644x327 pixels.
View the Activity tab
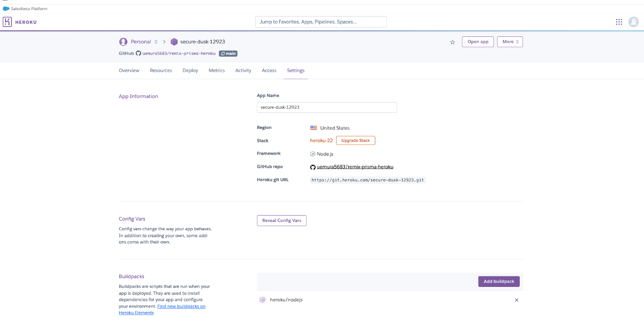tap(243, 70)
